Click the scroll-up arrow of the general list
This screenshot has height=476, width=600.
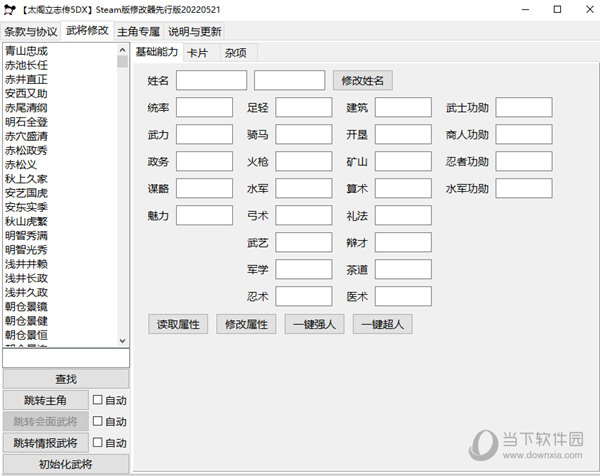point(122,50)
